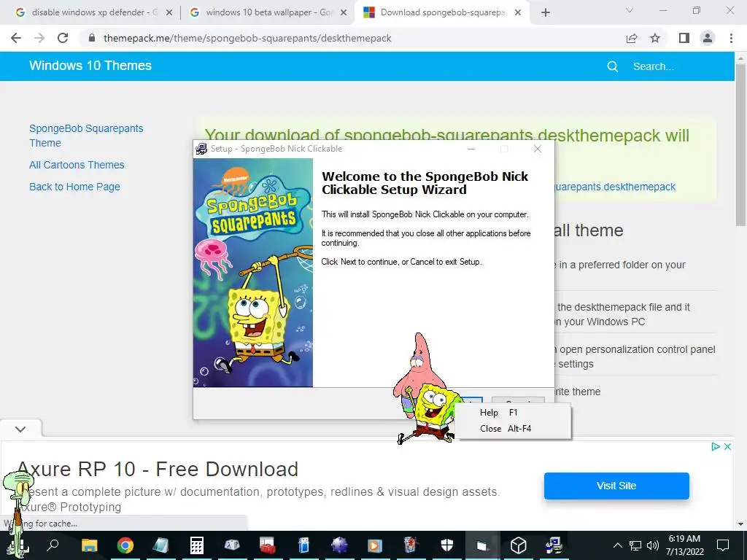
Task: Open the tab search dropdown arrow
Action: [630, 10]
